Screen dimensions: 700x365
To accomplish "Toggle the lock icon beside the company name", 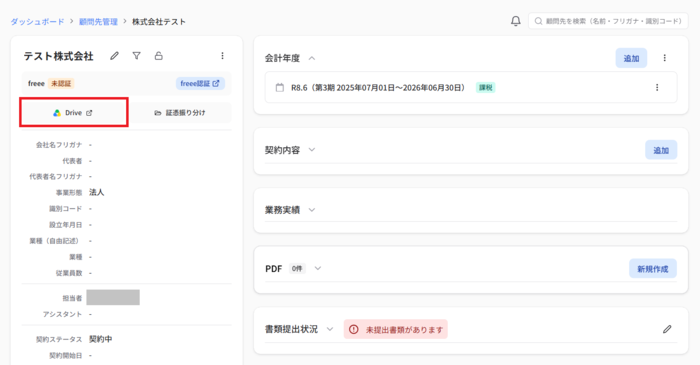I will [158, 56].
